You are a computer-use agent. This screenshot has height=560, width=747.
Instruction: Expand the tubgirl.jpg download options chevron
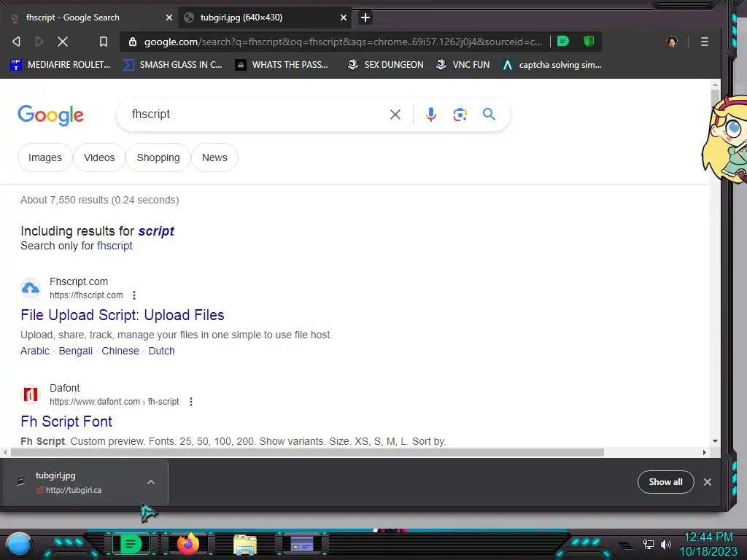pyautogui.click(x=151, y=483)
